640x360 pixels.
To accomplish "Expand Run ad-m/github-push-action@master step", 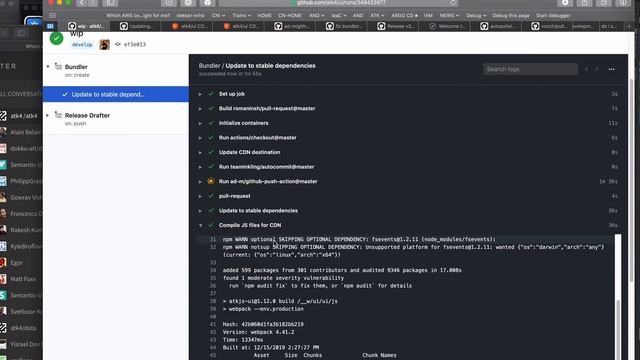I will point(200,182).
